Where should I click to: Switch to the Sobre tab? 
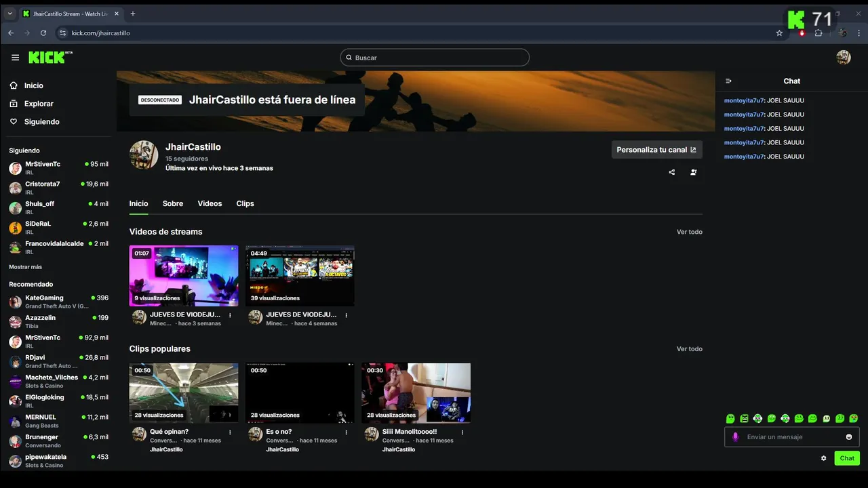[173, 203]
